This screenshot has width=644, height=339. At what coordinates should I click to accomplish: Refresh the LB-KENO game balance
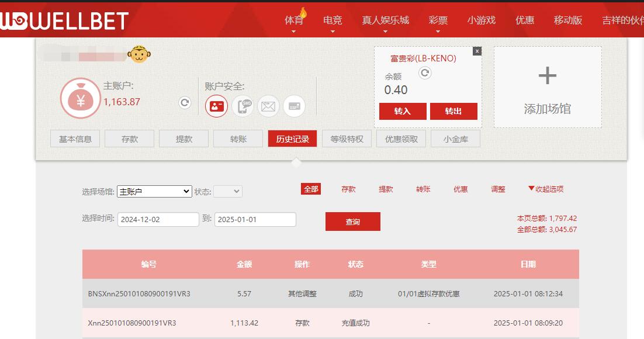pos(425,74)
